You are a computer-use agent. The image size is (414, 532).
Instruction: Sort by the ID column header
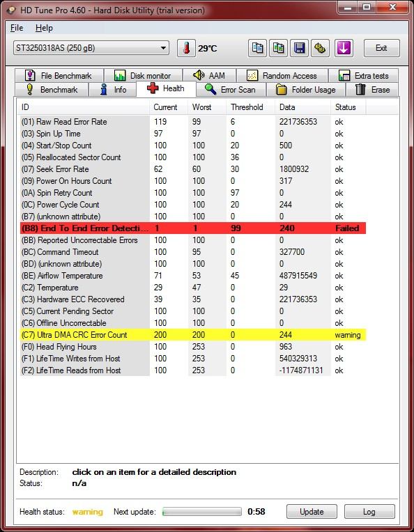click(x=83, y=107)
